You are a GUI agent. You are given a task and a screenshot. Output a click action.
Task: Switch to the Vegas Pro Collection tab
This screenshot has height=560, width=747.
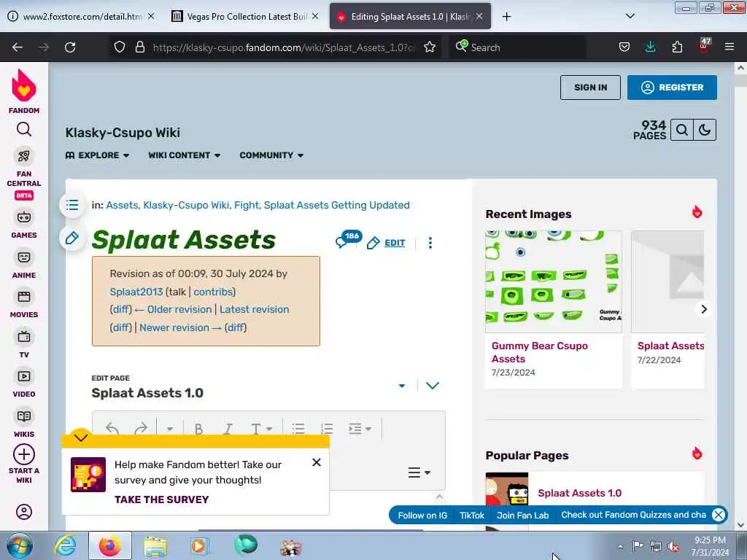coord(245,17)
